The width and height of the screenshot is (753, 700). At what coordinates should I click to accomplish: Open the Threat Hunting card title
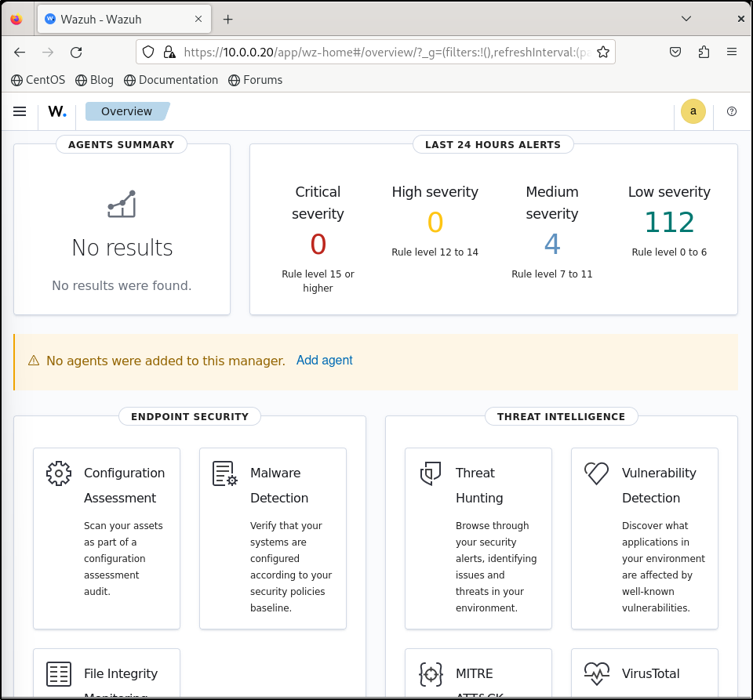point(479,485)
